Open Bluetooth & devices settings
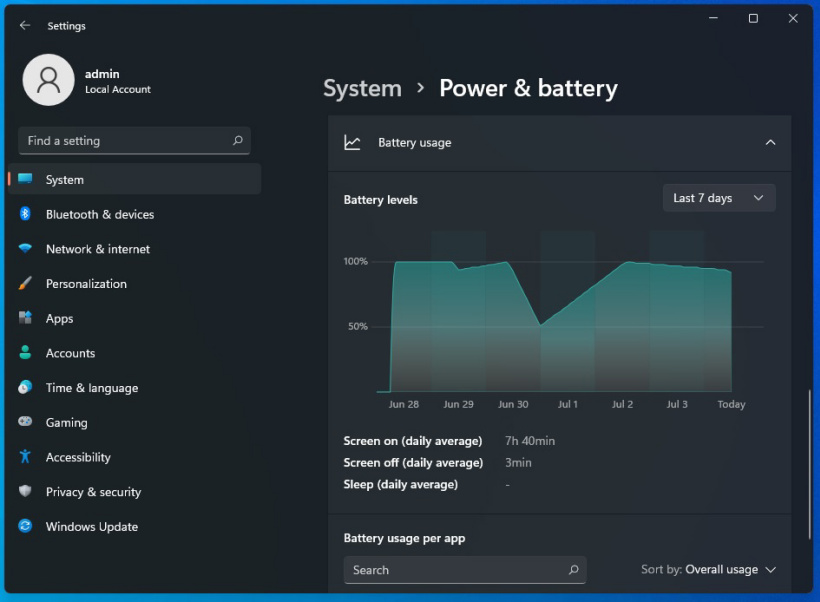The image size is (820, 602). (x=100, y=214)
